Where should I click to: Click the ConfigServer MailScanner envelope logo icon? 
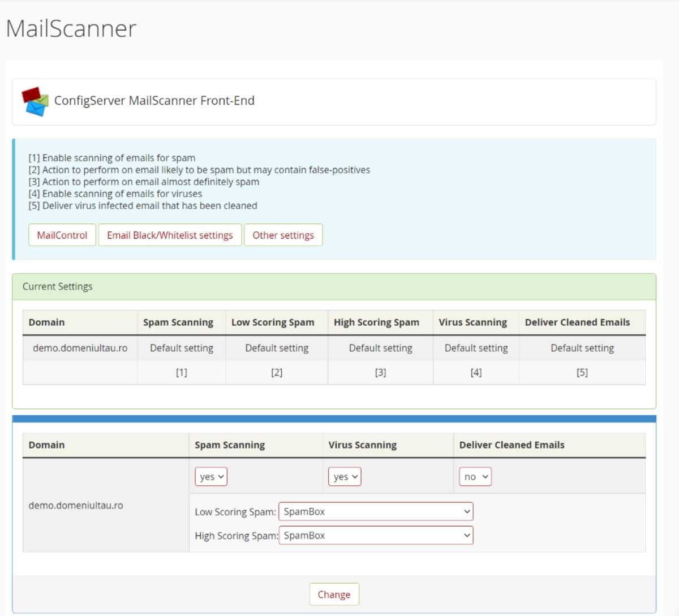click(35, 101)
